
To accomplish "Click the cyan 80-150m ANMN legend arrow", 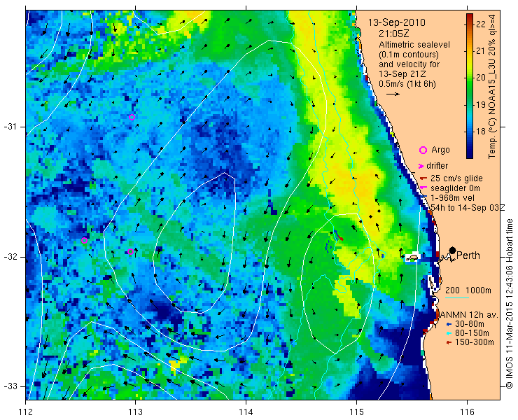I will (x=449, y=333).
